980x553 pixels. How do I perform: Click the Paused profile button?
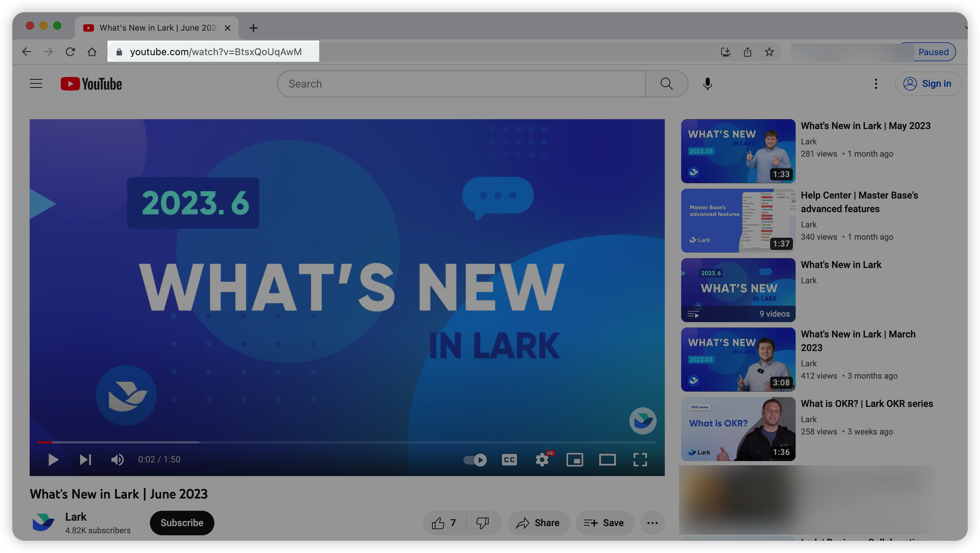[x=933, y=52]
